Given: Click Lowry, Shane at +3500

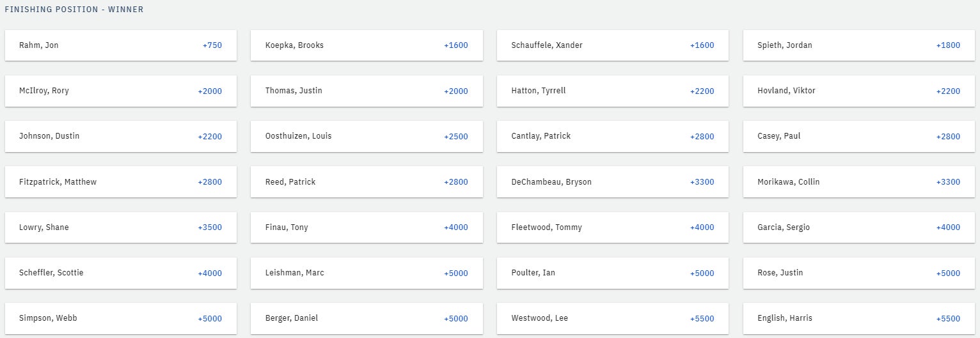Looking at the screenshot, I should coord(121,227).
